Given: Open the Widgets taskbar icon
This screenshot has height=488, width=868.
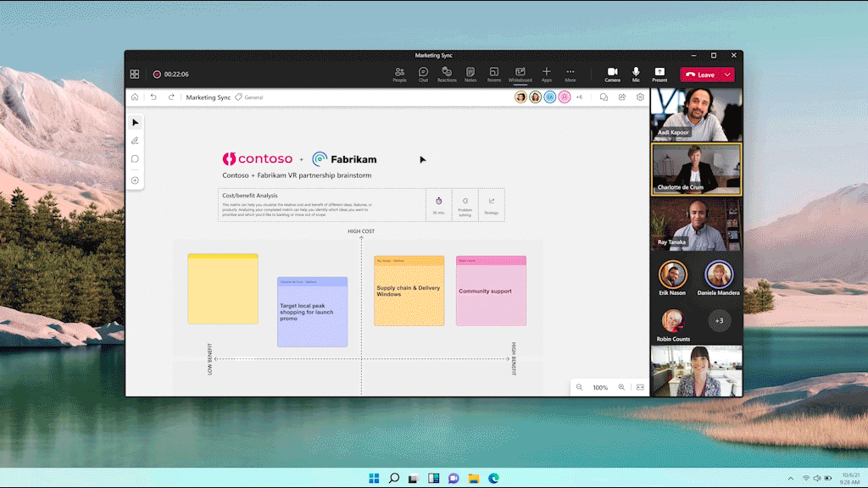Looking at the screenshot, I should click(x=433, y=478).
